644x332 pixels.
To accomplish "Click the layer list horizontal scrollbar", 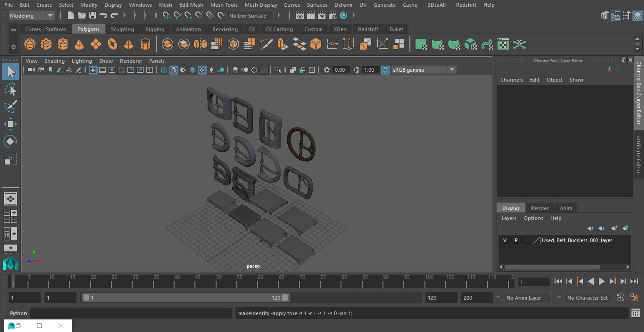I will pyautogui.click(x=552, y=267).
